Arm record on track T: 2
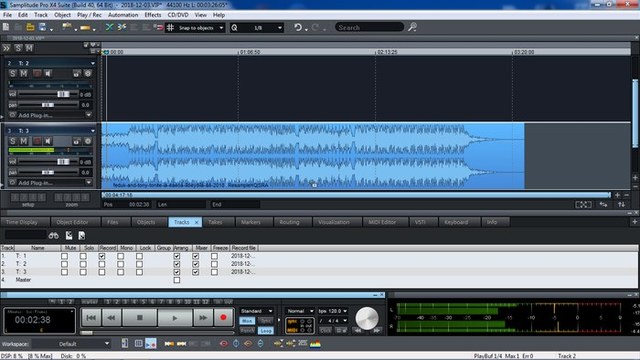Viewport: 640px width, 360px height. click(x=37, y=73)
